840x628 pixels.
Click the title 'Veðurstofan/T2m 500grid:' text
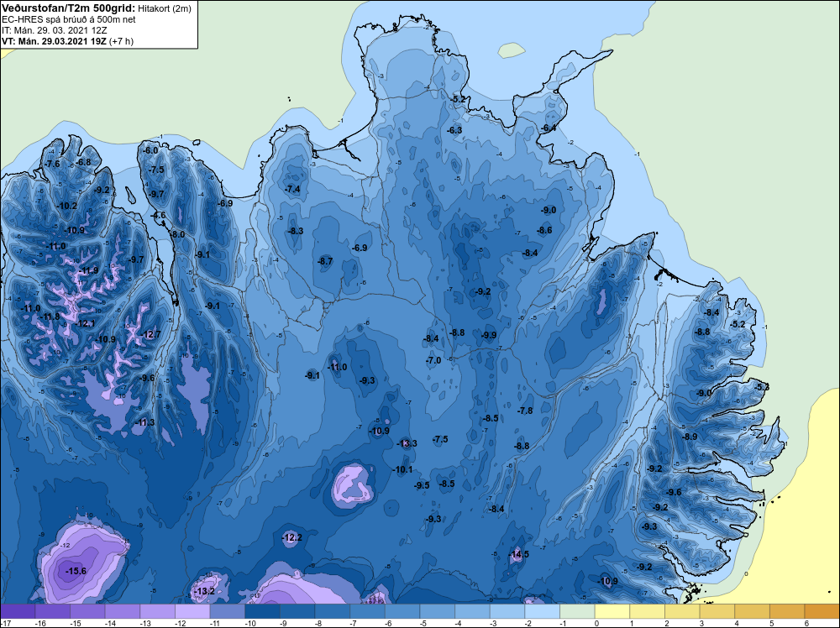(x=68, y=8)
